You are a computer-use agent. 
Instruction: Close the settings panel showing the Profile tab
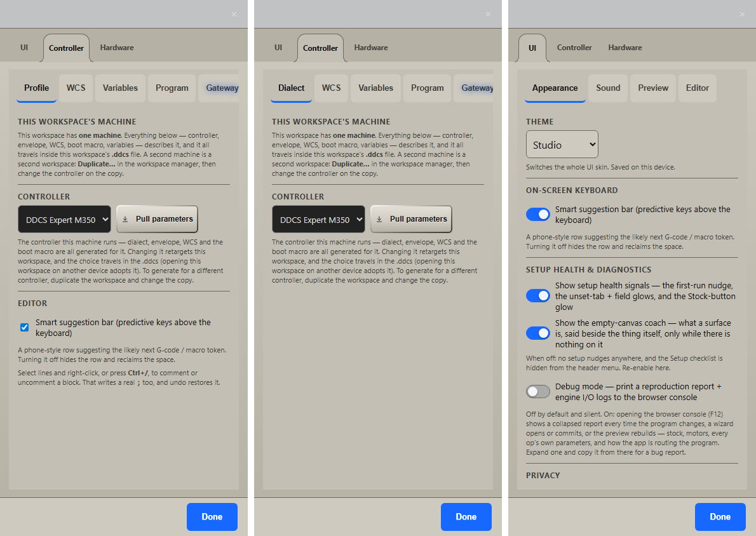pos(234,15)
